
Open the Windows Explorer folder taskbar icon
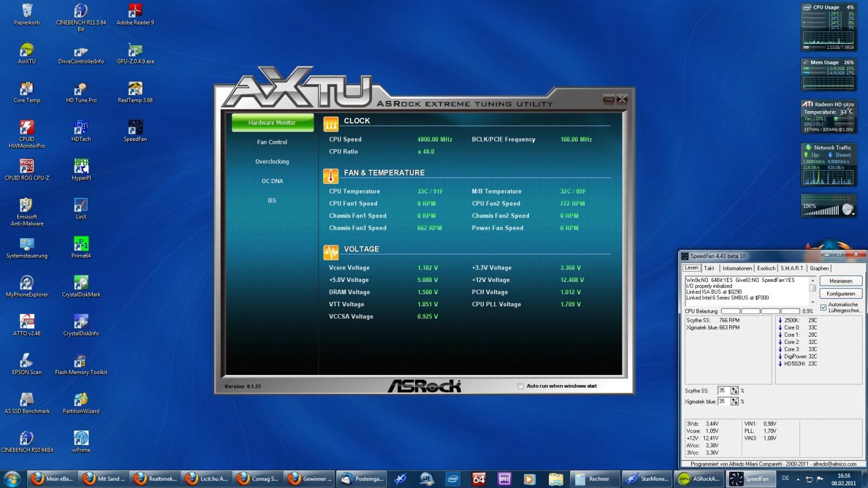click(556, 479)
